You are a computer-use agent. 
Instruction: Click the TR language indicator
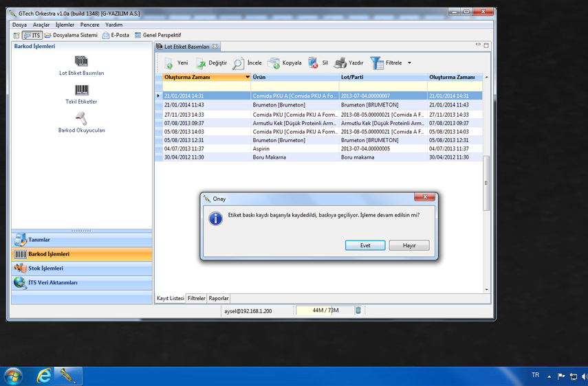(x=536, y=375)
